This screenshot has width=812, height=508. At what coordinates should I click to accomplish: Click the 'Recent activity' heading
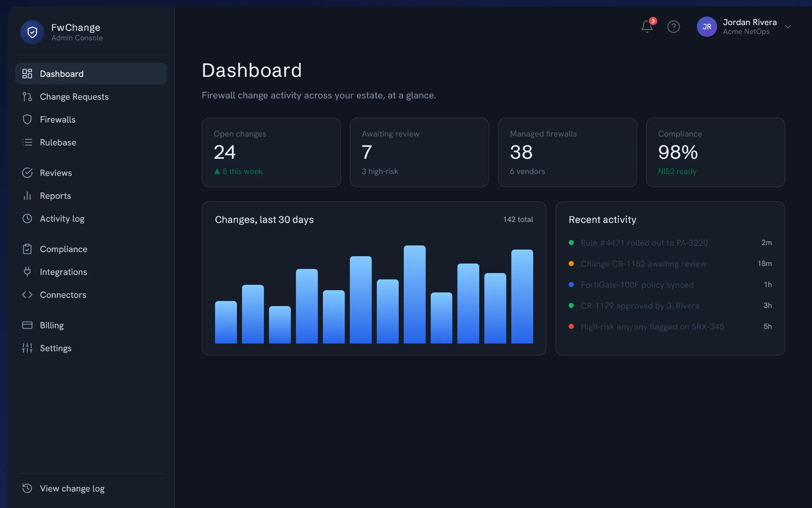[x=602, y=219]
